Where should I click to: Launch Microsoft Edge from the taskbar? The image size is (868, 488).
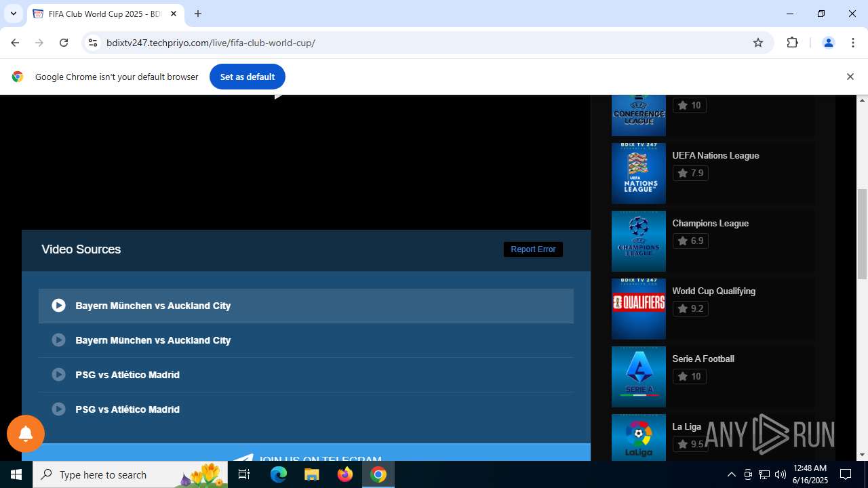click(279, 474)
